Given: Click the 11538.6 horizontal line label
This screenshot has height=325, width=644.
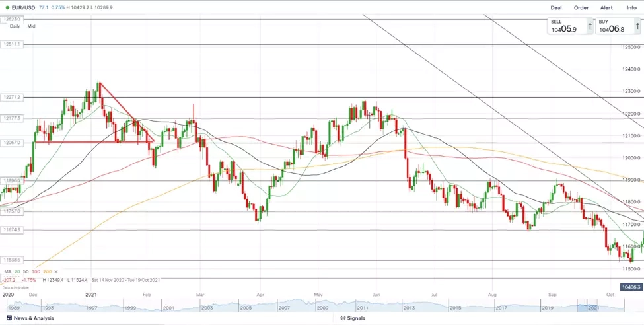Looking at the screenshot, I should coord(13,260).
